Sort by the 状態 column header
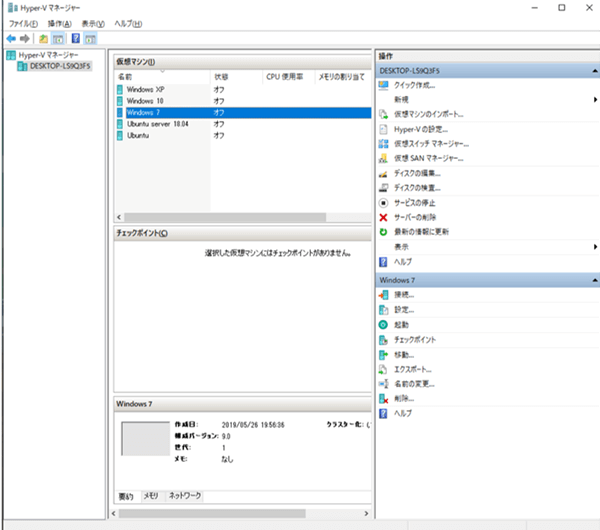Screen dimensions: 600x530 point(236,77)
